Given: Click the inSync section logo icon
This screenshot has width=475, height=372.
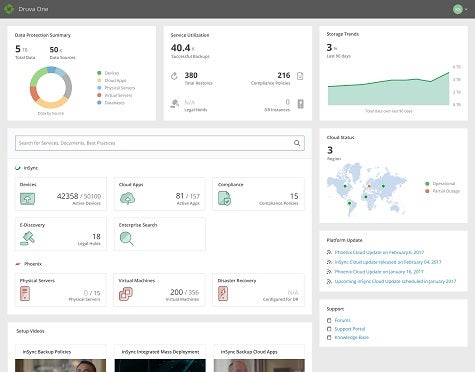Looking at the screenshot, I should click(x=18, y=168).
